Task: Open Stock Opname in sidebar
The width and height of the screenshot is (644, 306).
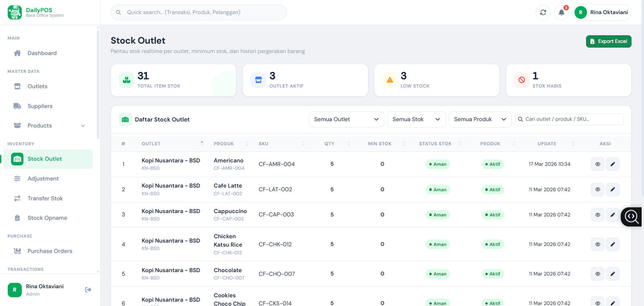Action: click(48, 218)
